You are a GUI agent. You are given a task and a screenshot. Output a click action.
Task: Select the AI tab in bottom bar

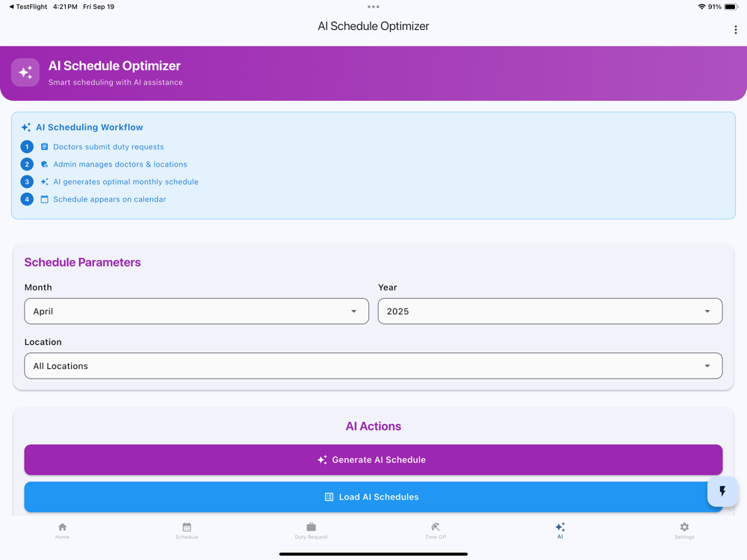pos(560,530)
